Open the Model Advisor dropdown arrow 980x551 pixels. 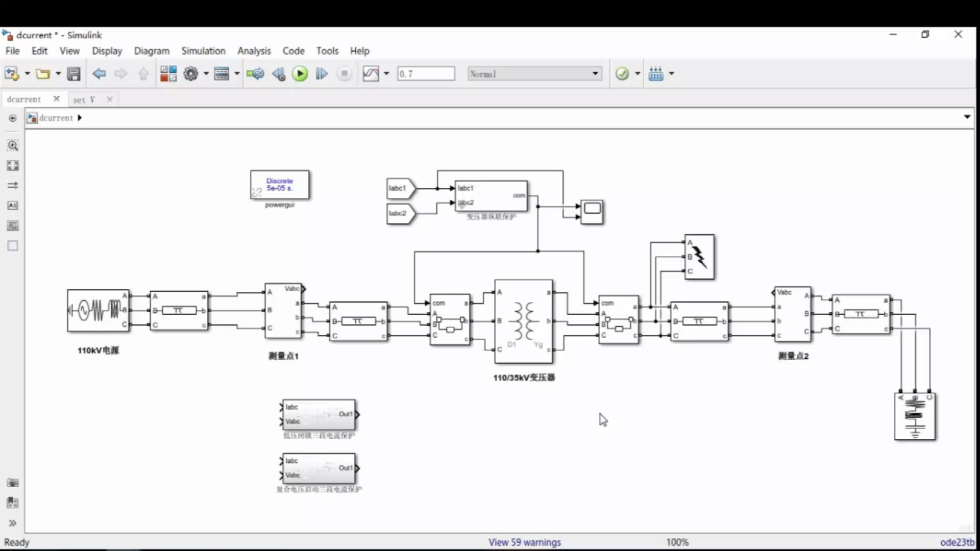[x=638, y=73]
